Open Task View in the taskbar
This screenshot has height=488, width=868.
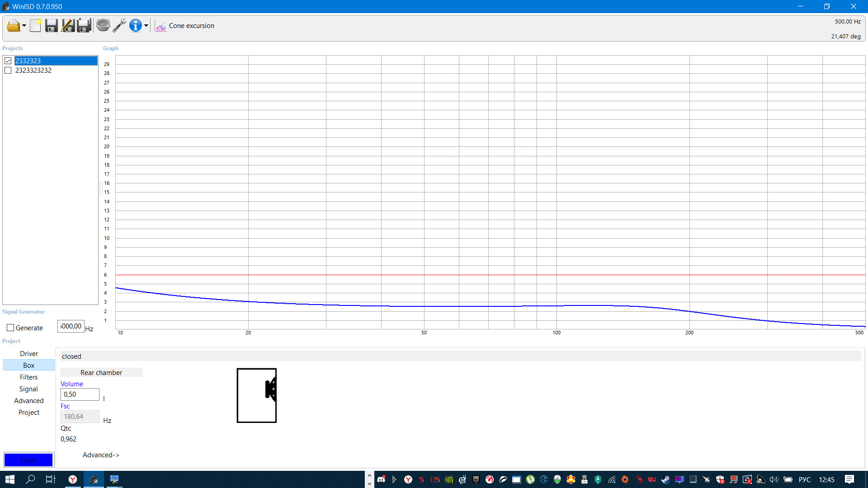coord(51,479)
